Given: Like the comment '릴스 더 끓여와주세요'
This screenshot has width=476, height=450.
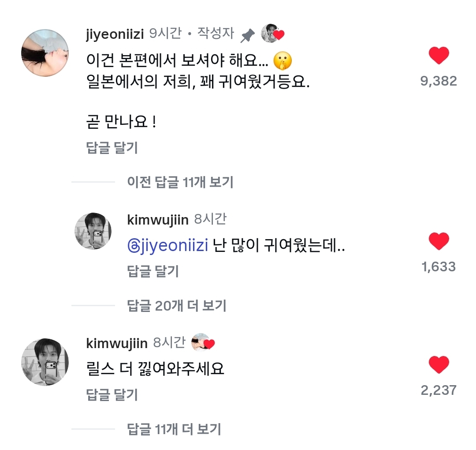Looking at the screenshot, I should coord(439,365).
